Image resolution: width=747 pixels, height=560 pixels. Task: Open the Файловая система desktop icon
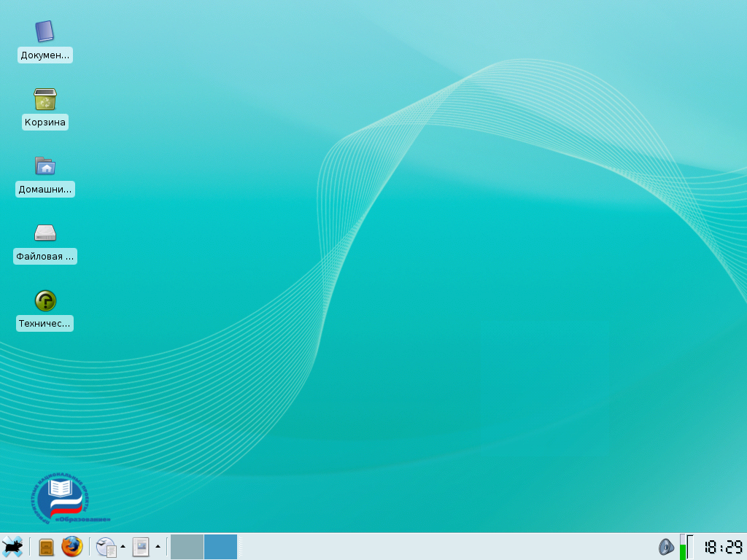44,232
